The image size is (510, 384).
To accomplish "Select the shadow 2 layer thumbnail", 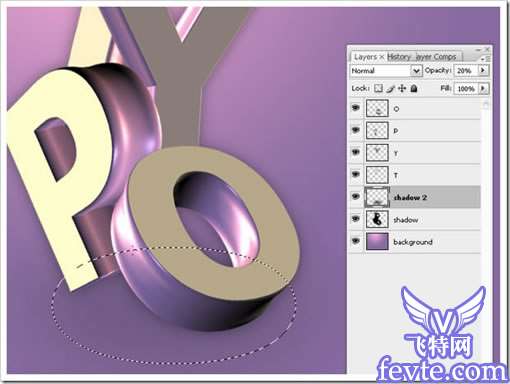I will 377,197.
